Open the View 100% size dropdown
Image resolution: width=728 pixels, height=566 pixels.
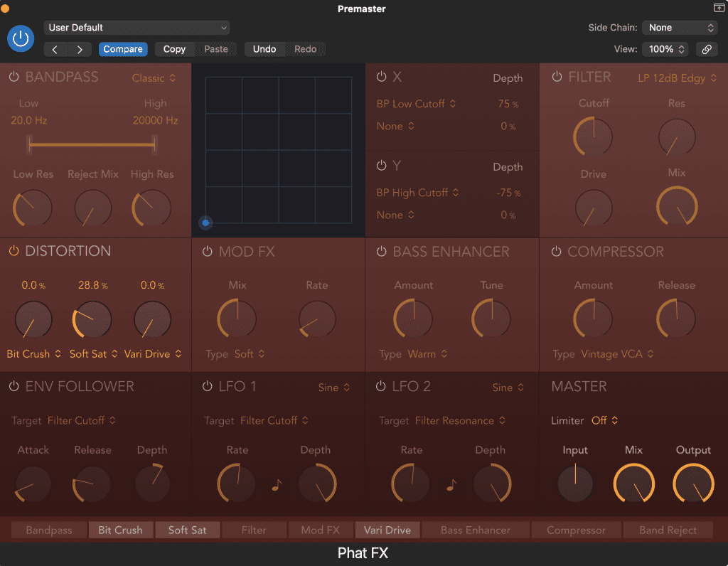(x=666, y=49)
